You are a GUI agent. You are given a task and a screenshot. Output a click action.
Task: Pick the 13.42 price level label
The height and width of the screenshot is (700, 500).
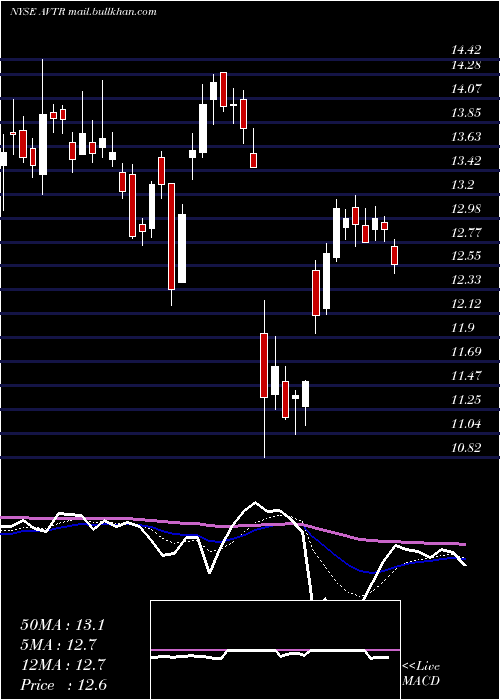[x=466, y=161]
